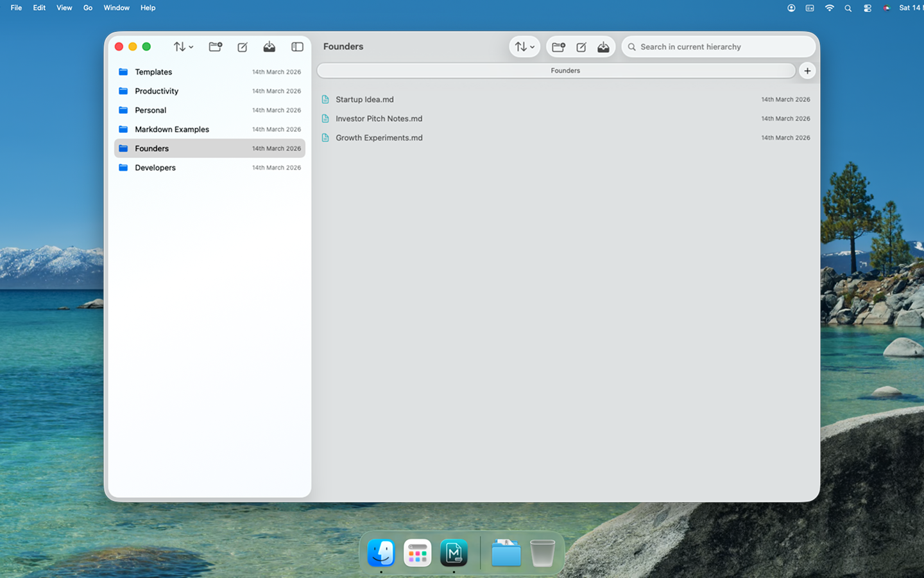
Task: Open the Help menu
Action: click(148, 8)
